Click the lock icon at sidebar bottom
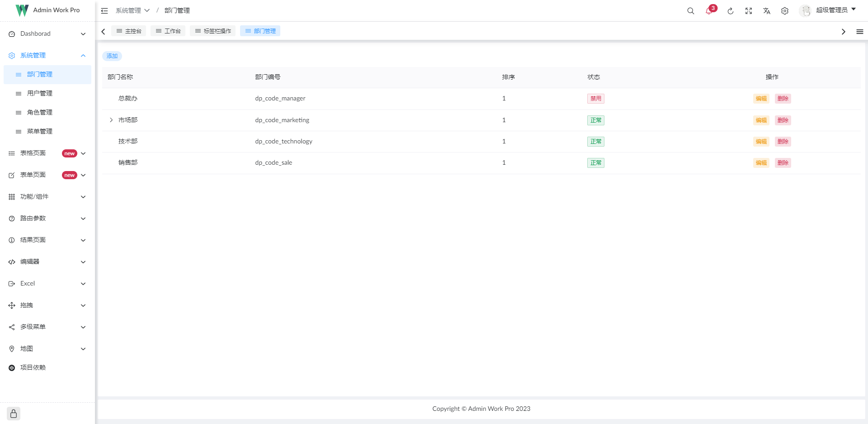The width and height of the screenshot is (868, 424). (13, 413)
